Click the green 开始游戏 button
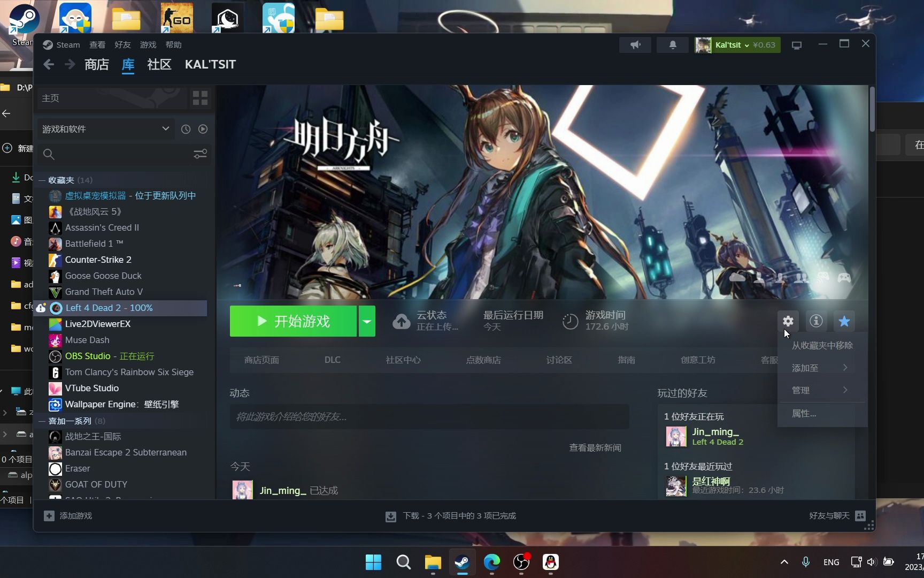 pyautogui.click(x=293, y=321)
